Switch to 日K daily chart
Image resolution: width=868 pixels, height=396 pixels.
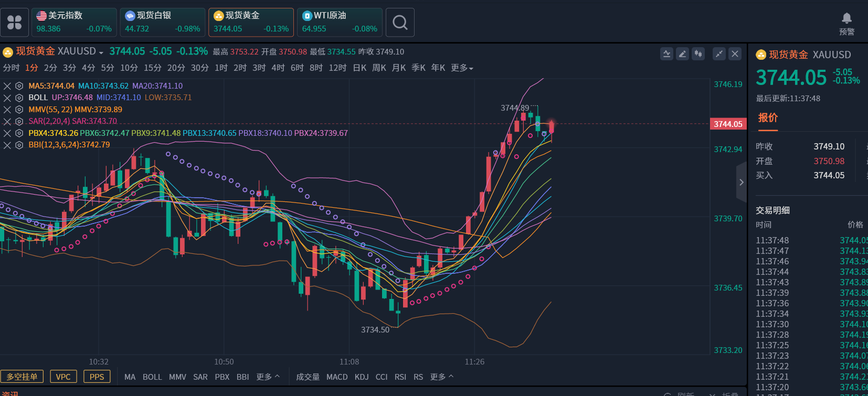[x=359, y=68]
